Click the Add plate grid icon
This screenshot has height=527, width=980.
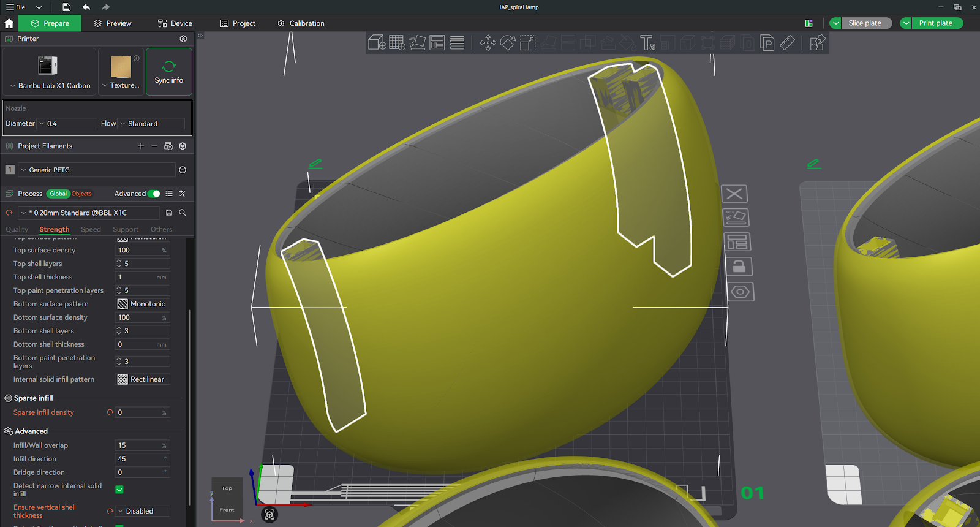[397, 43]
